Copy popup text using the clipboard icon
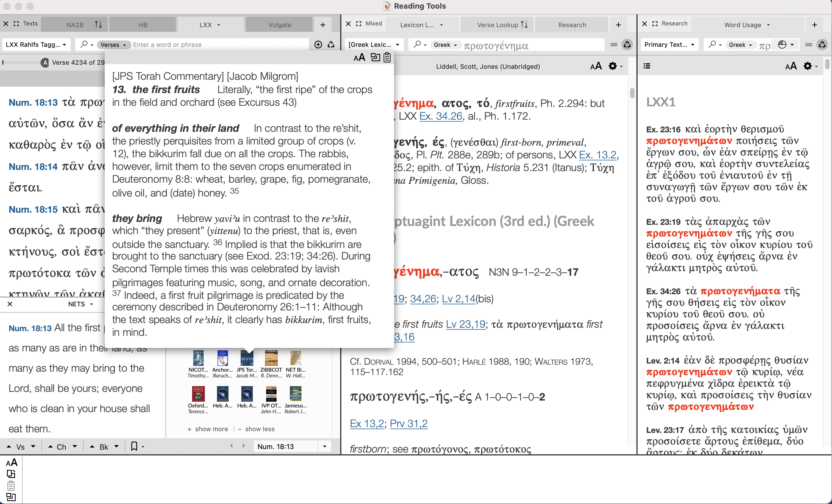 tap(387, 57)
